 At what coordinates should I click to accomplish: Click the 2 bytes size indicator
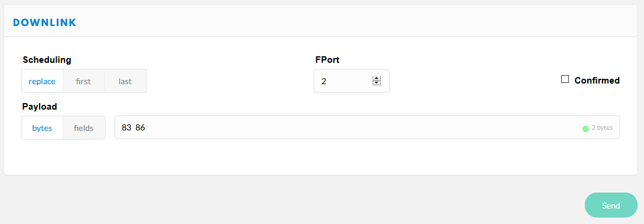click(x=602, y=127)
